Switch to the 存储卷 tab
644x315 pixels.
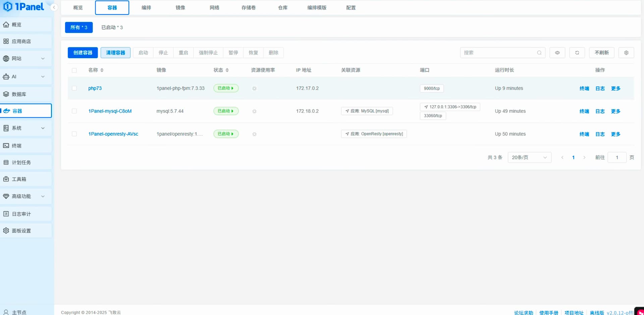coord(248,7)
